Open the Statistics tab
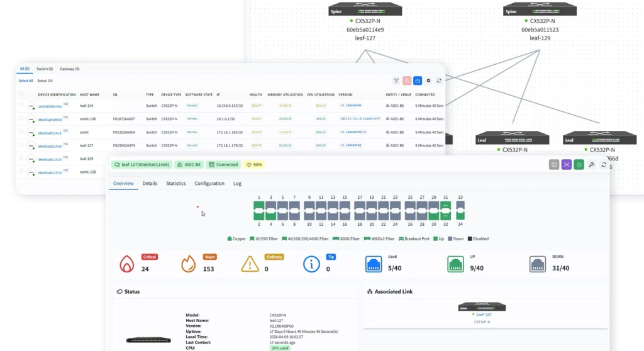 (x=176, y=183)
